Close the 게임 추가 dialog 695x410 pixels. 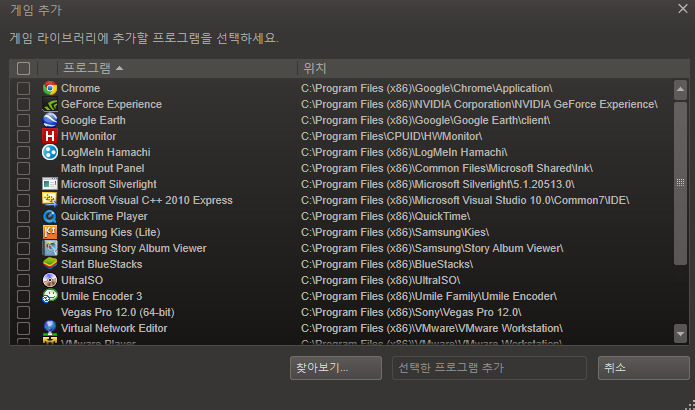tap(683, 8)
